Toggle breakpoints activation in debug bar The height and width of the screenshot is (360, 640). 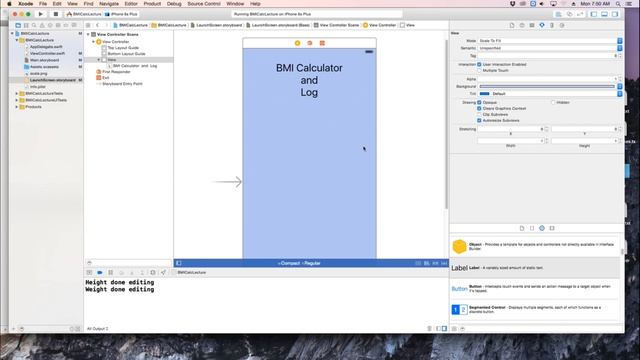click(100, 272)
